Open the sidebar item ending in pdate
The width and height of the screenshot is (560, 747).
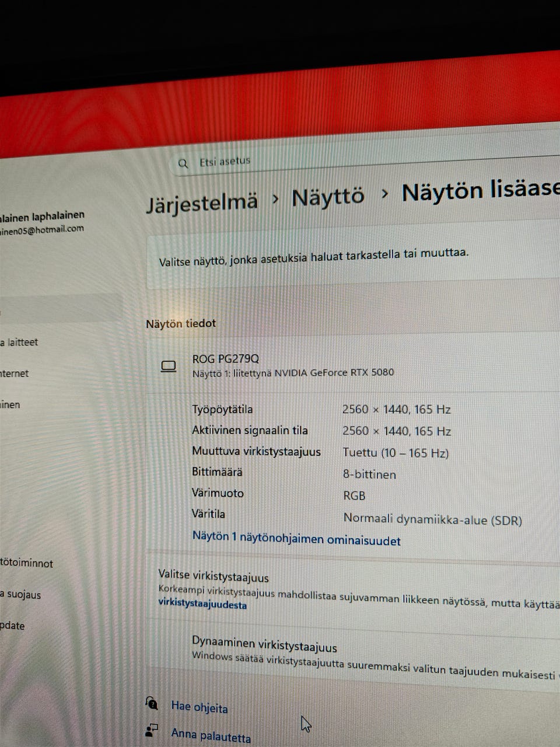[12, 626]
